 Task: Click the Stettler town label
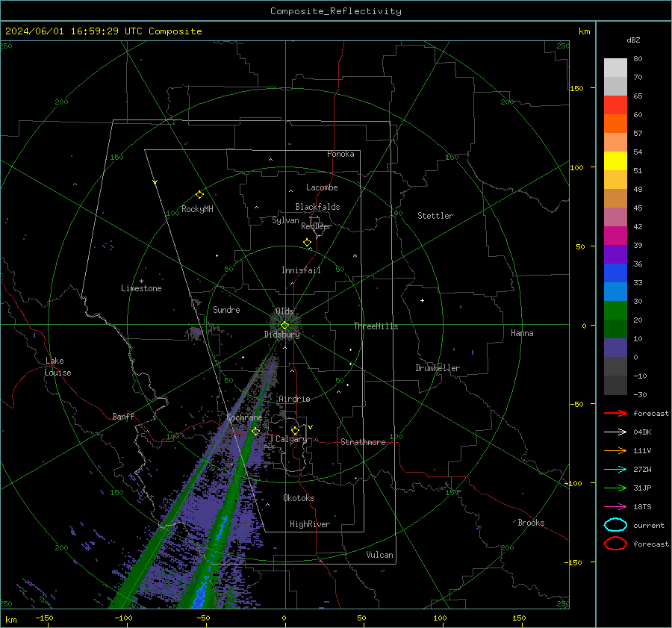(x=435, y=216)
